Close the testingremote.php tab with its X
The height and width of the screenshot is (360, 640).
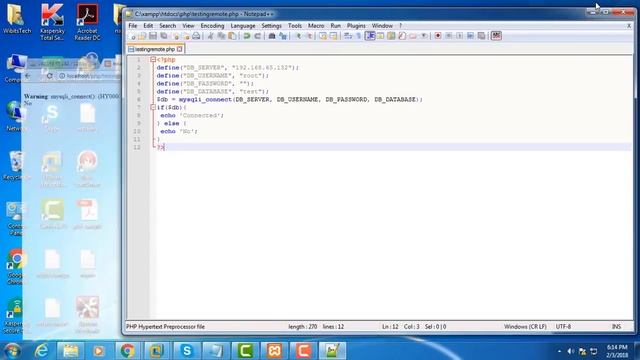tap(180, 49)
